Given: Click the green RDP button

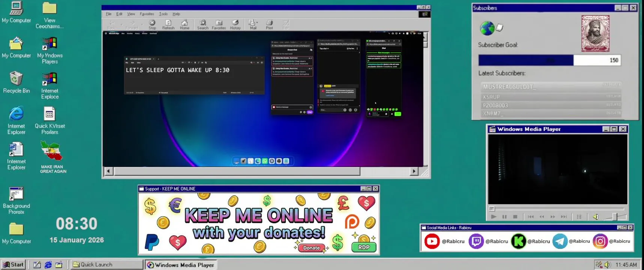Looking at the screenshot, I should [x=364, y=247].
